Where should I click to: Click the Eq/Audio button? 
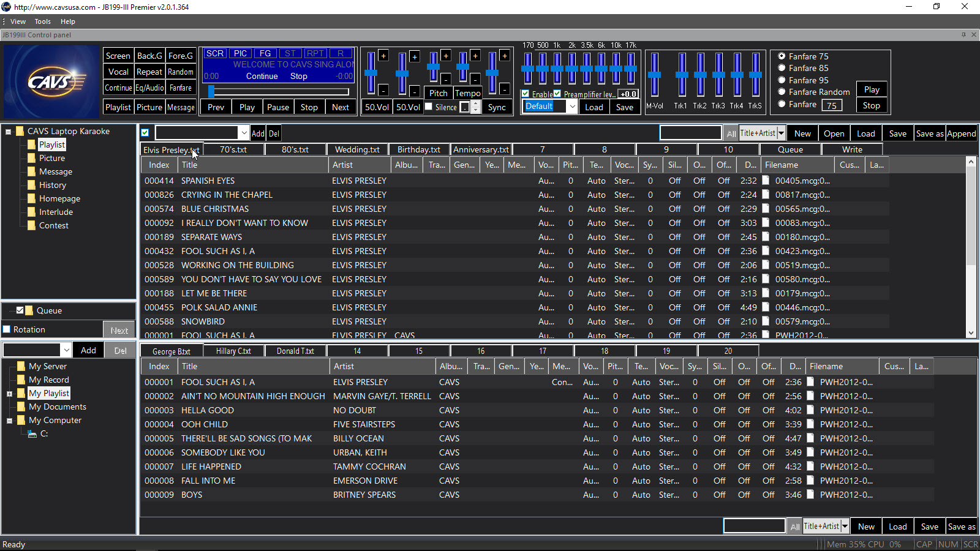149,88
